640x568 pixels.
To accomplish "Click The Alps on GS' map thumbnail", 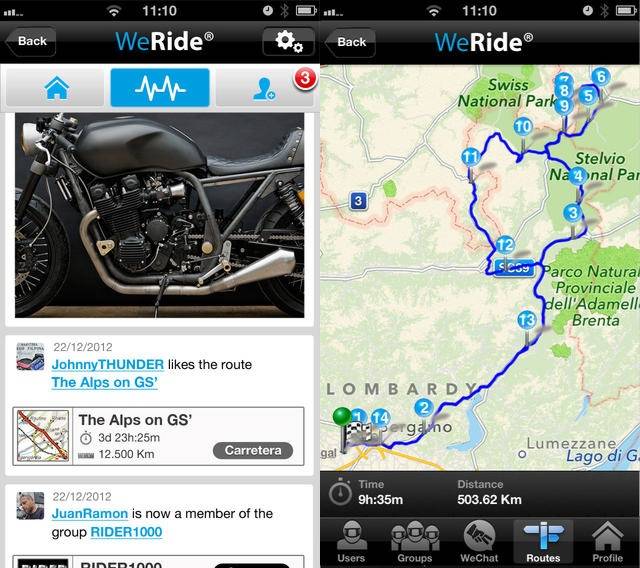I will coord(43,436).
